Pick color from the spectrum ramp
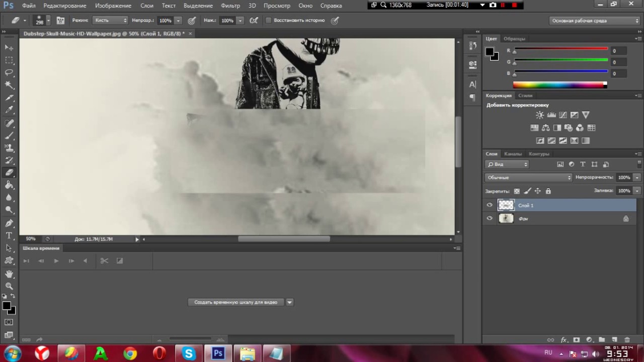Viewport: 644px width, 362px height. coord(560,85)
